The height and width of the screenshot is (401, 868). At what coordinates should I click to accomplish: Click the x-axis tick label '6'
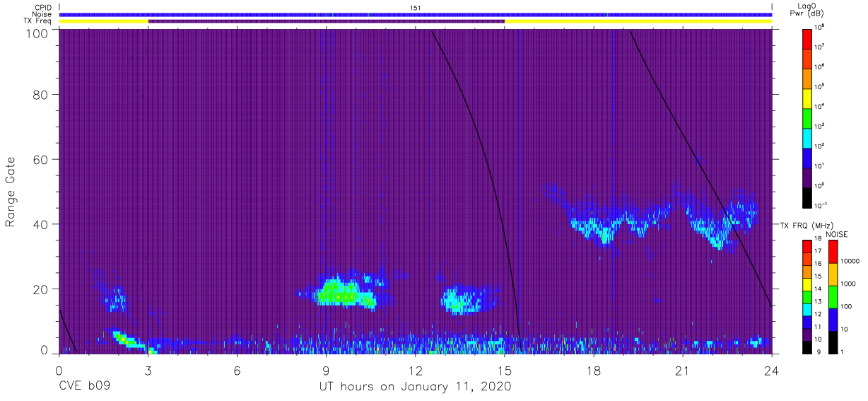click(x=237, y=371)
